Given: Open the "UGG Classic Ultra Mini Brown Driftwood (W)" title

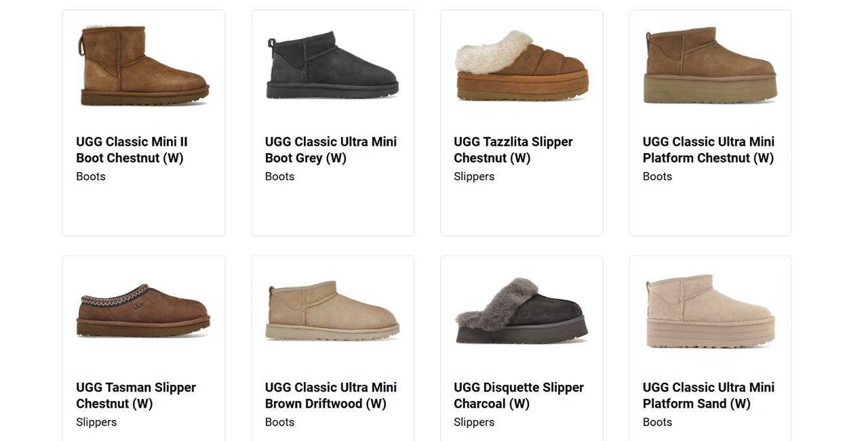Looking at the screenshot, I should pos(331,396).
